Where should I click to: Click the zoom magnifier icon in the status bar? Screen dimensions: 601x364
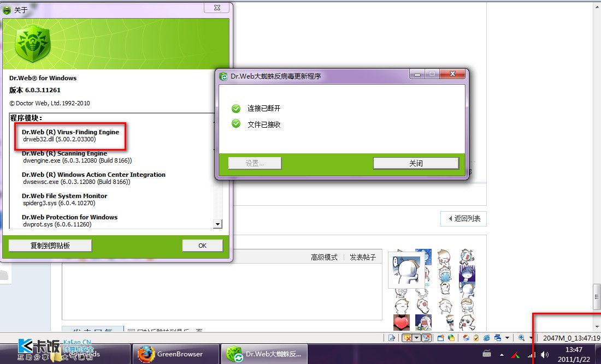click(521, 338)
